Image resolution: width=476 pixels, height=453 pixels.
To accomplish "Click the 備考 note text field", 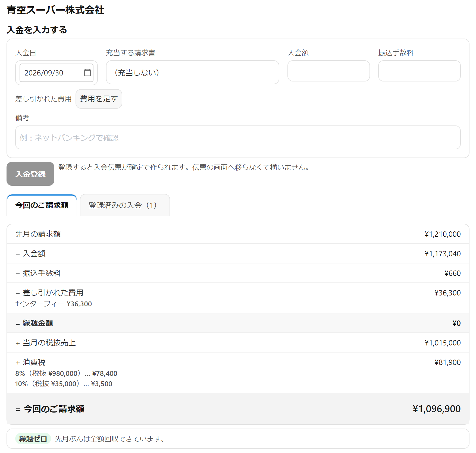I will tap(238, 137).
